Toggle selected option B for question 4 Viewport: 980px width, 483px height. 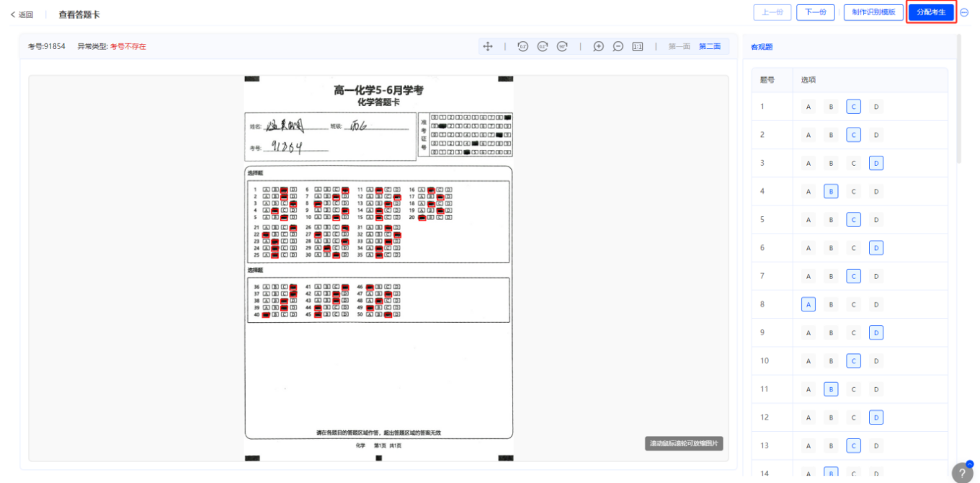tap(831, 191)
